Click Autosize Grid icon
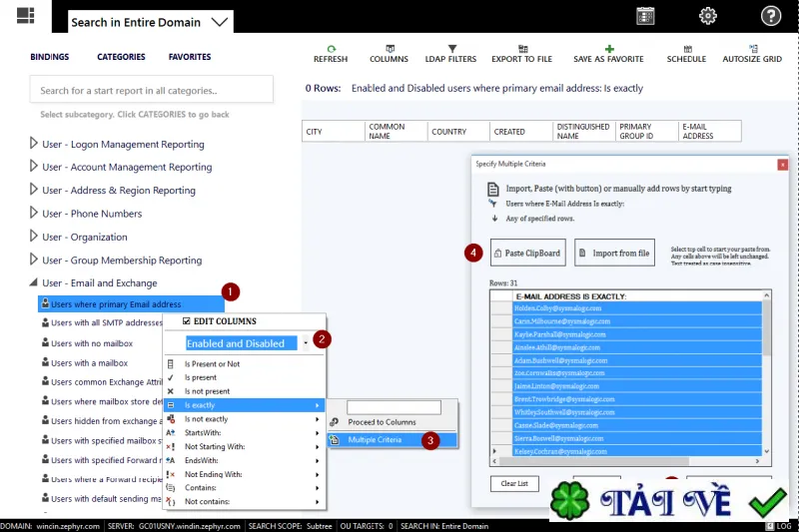 (753, 49)
